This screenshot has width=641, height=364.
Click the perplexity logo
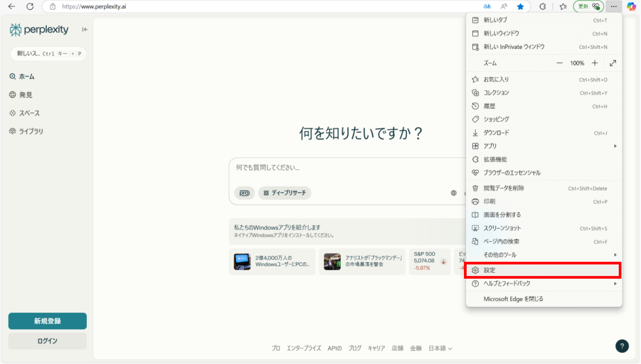pos(39,30)
